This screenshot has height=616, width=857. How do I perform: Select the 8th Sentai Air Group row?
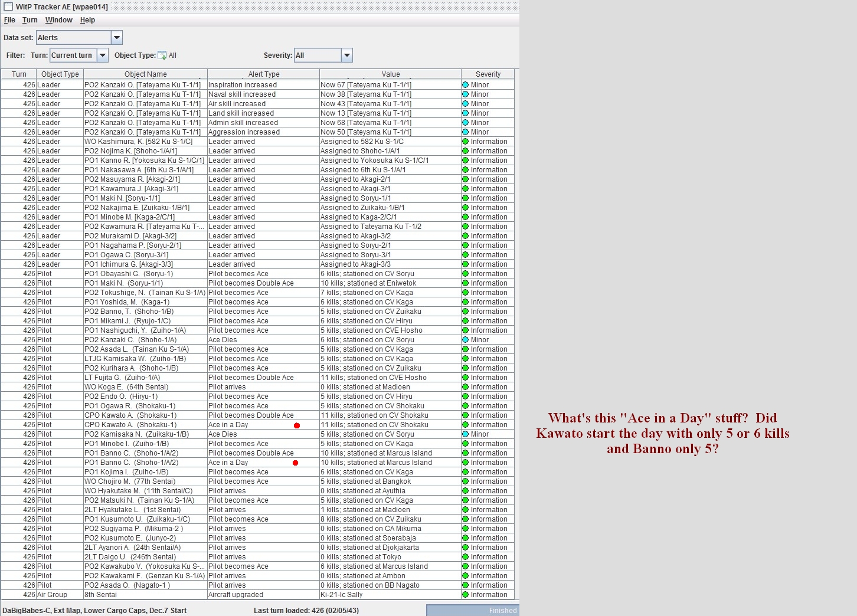coord(257,595)
